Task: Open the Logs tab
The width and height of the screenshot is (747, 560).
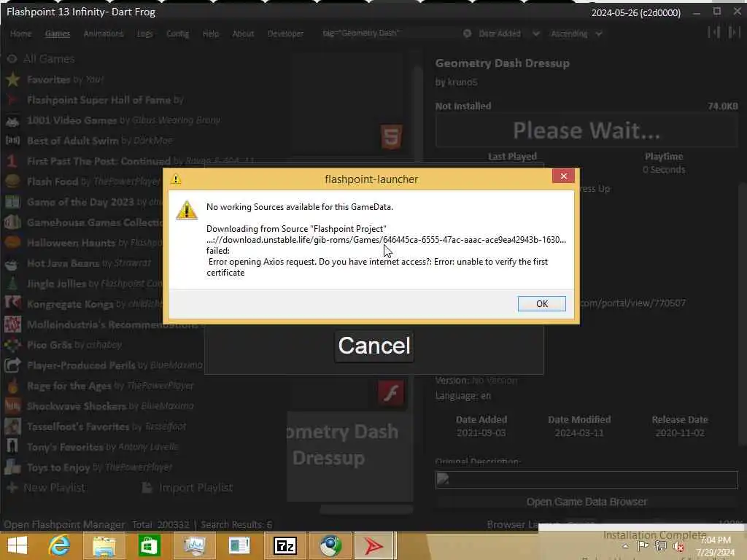Action: [x=145, y=34]
